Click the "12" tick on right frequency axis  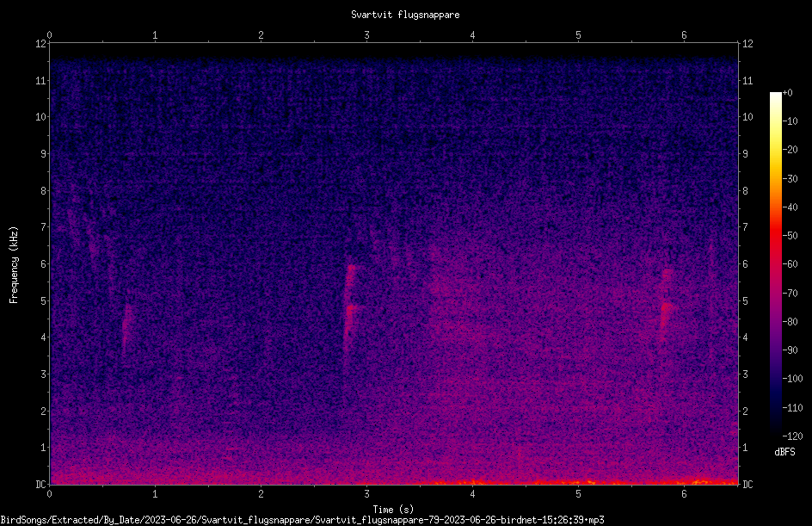[747, 44]
